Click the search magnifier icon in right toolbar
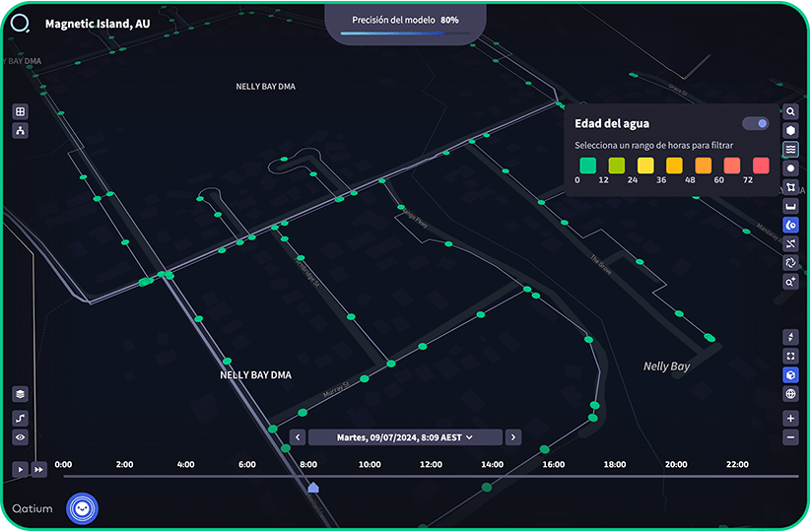 coord(790,112)
